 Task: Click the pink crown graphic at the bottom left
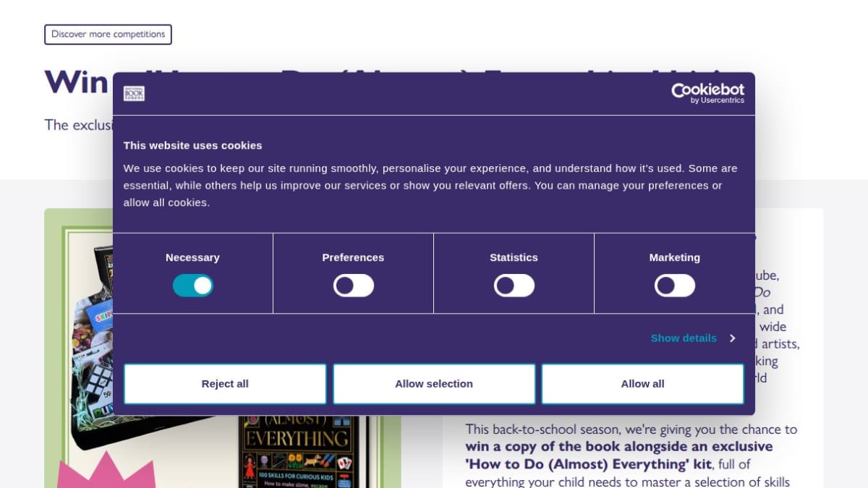coord(106,471)
